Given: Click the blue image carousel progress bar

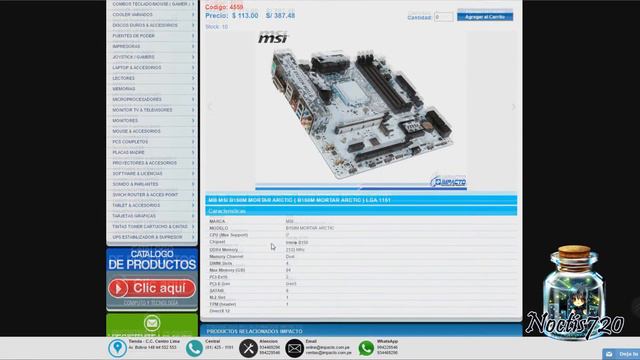Looking at the screenshot, I should [x=361, y=189].
